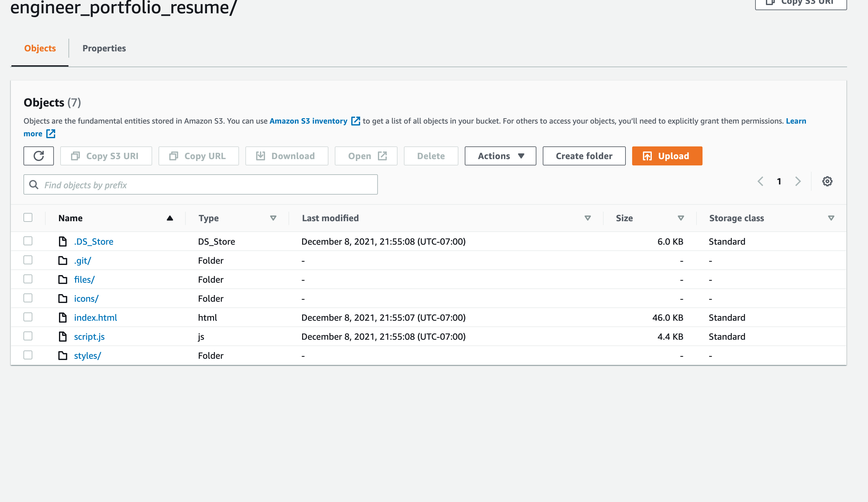Click the folder icon beside files/
Image resolution: width=868 pixels, height=502 pixels.
(x=63, y=280)
